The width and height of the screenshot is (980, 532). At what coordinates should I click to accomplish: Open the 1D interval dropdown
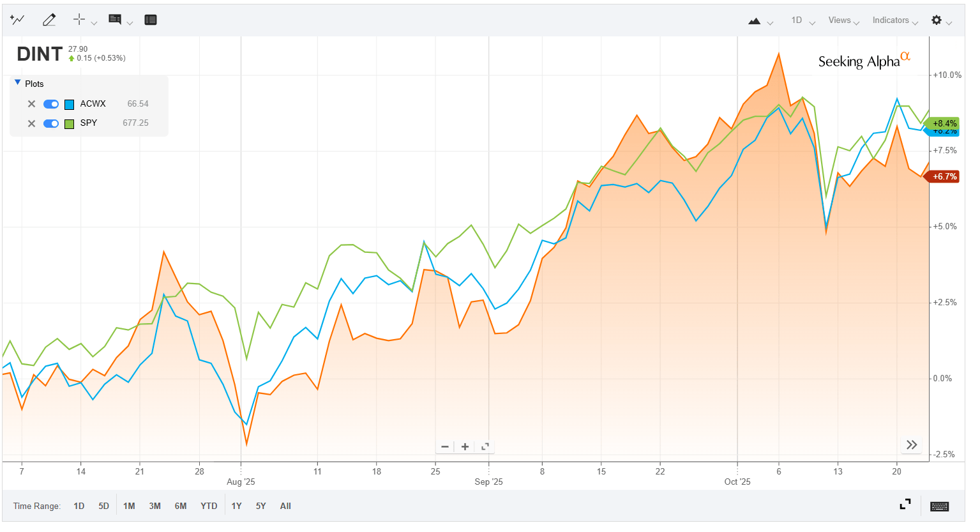click(801, 20)
